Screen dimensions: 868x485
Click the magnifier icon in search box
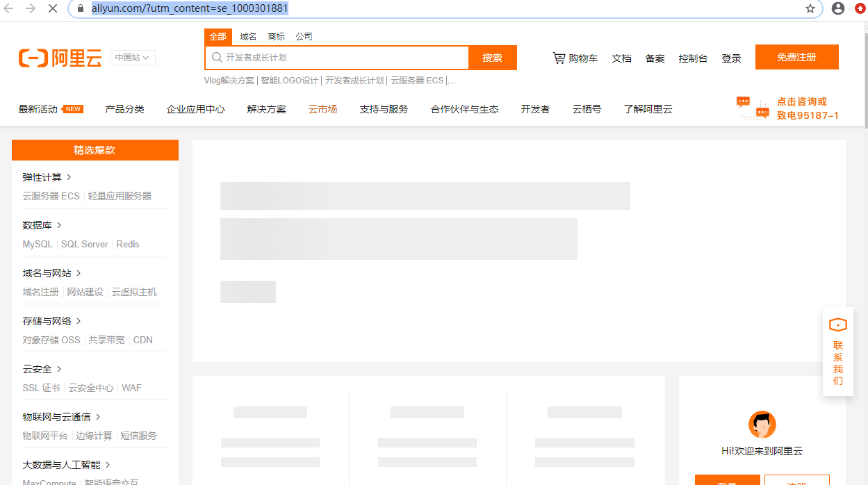click(216, 58)
